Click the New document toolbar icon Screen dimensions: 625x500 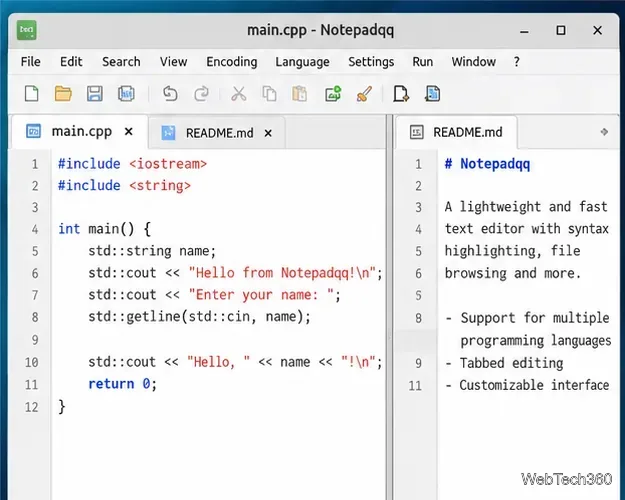tap(31, 94)
